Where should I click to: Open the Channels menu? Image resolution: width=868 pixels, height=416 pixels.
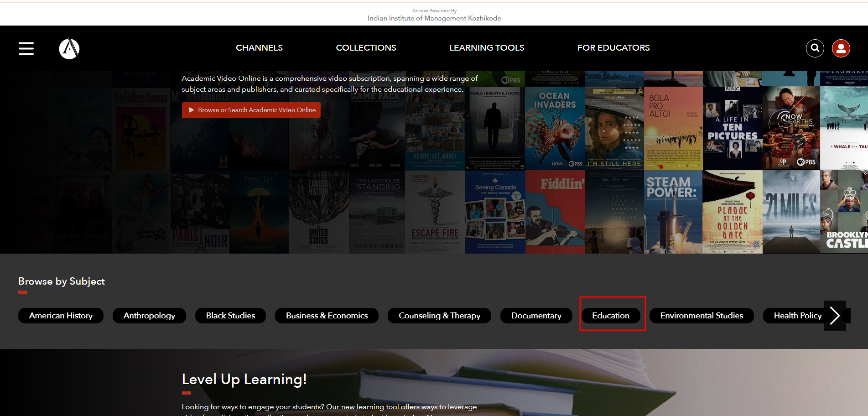259,48
